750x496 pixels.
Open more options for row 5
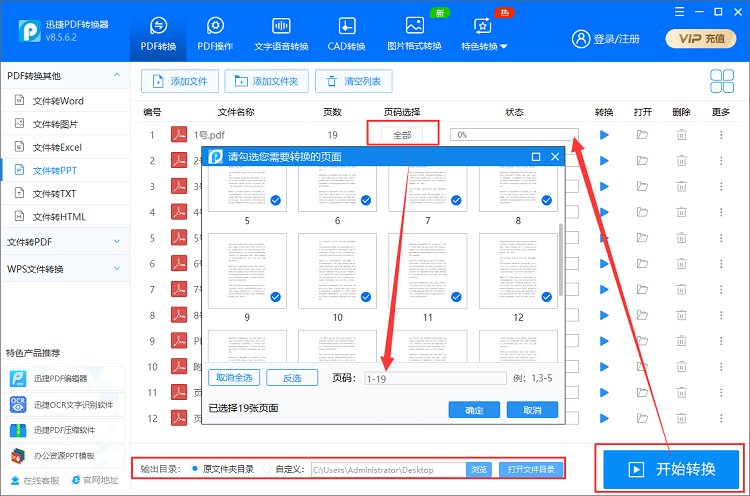[721, 238]
